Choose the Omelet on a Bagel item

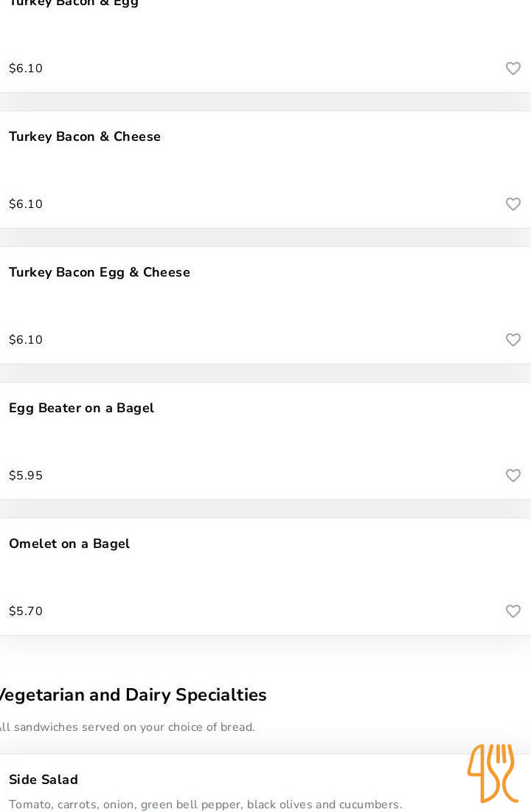(x=69, y=544)
